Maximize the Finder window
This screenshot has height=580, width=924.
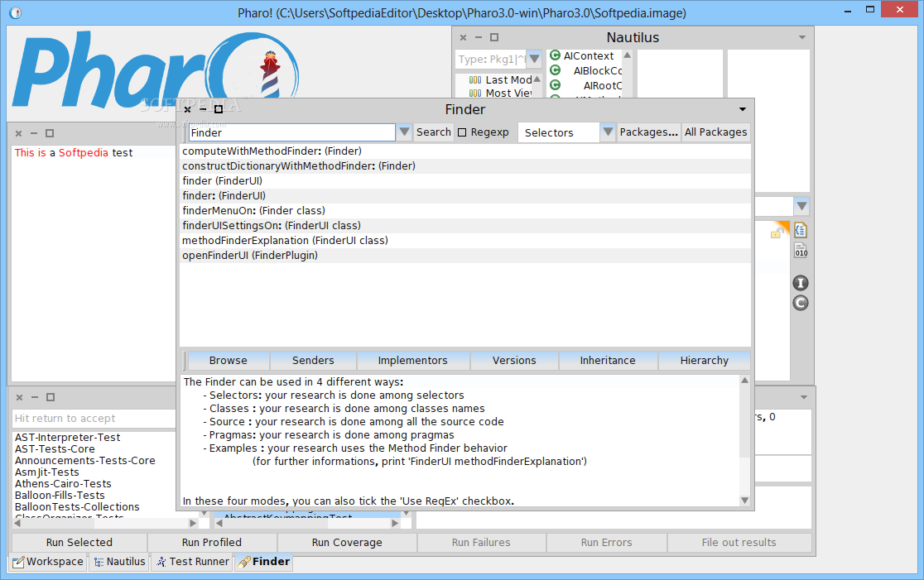[219, 109]
